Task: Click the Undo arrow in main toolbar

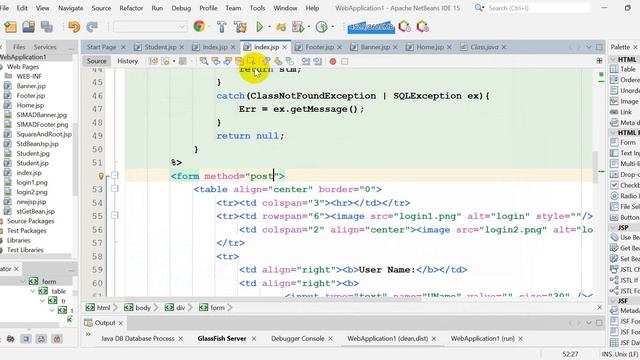Action: click(x=74, y=27)
